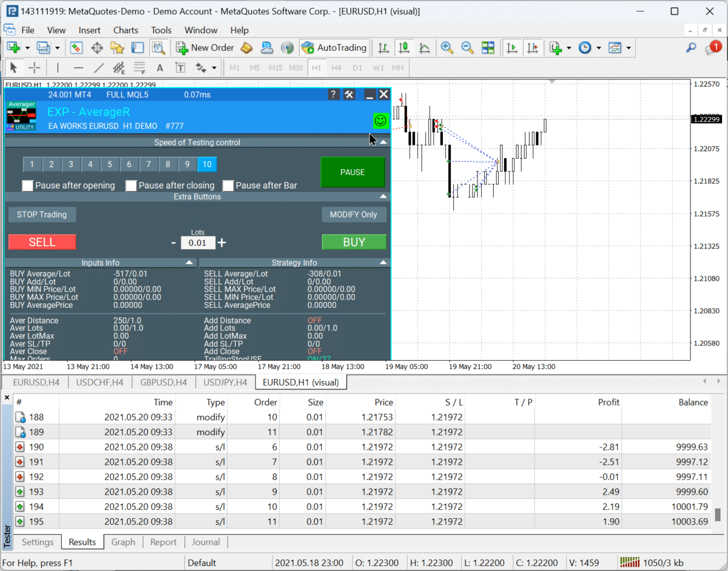728x571 pixels.
Task: Switch chart to candlestick display
Action: pyautogui.click(x=404, y=47)
